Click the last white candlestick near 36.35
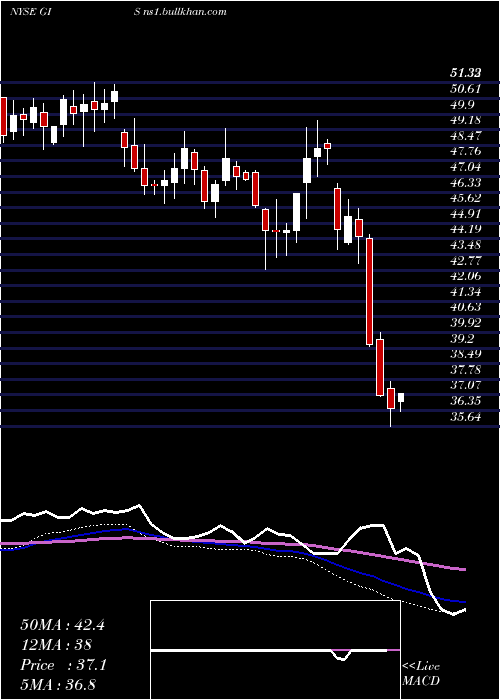This screenshot has height=700, width=500. click(x=401, y=397)
